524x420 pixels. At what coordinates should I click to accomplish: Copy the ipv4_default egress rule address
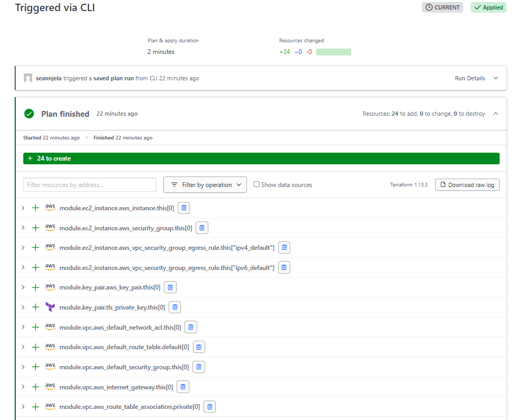click(284, 247)
